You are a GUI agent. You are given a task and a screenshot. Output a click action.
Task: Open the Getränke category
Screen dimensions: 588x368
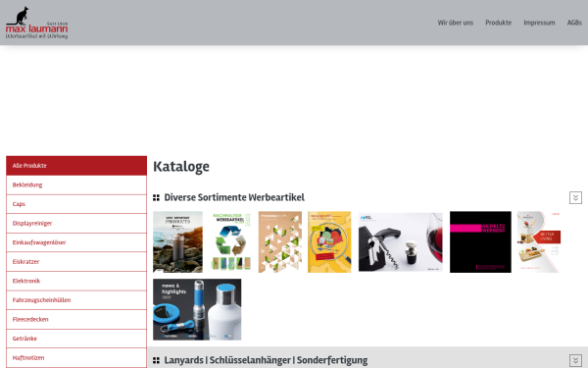76,339
